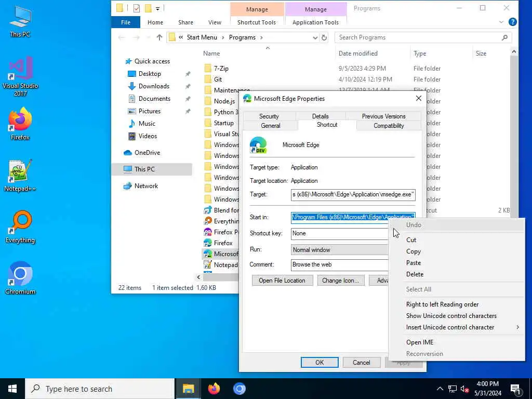Select Desktop under Quick access
532x399 pixels.
click(x=150, y=74)
